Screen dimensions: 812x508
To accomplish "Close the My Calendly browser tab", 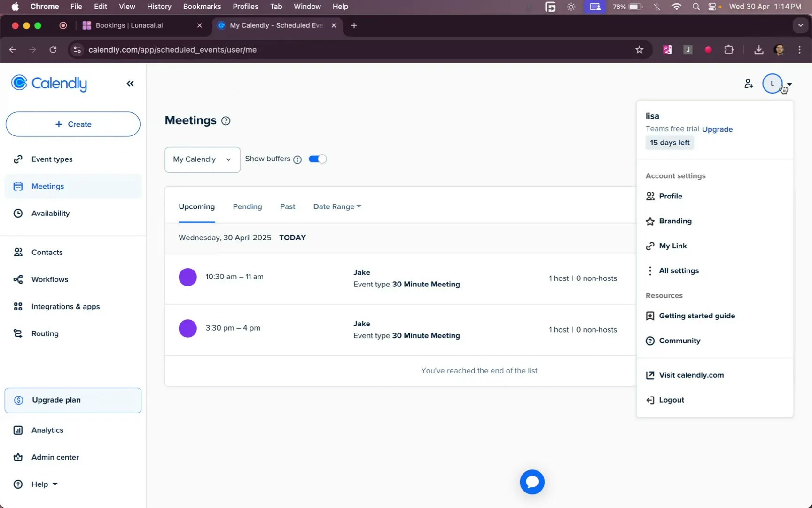I will click(x=334, y=25).
